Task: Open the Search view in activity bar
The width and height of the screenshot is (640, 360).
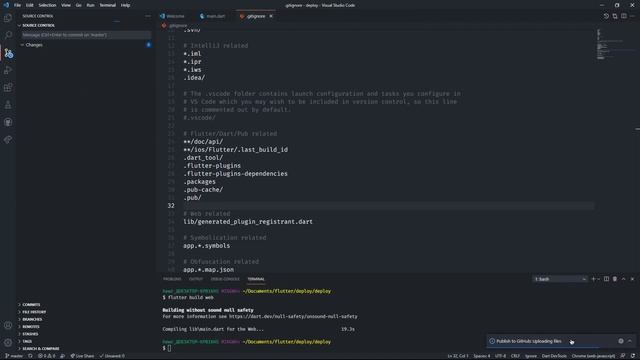Action: point(8,35)
